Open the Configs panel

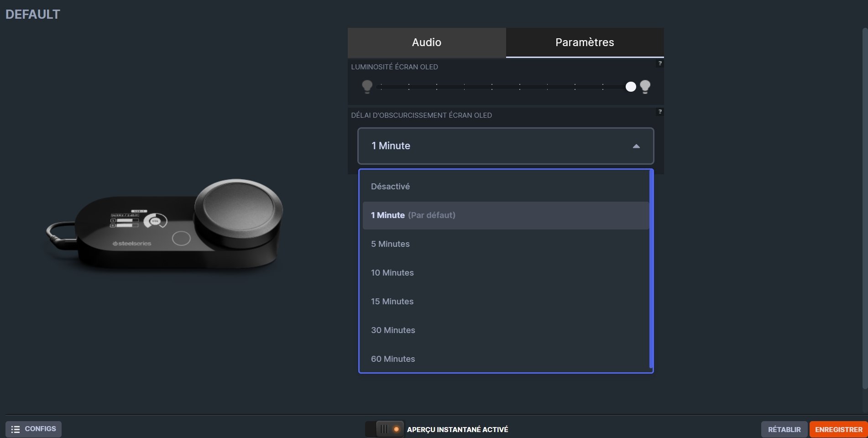[x=33, y=429]
